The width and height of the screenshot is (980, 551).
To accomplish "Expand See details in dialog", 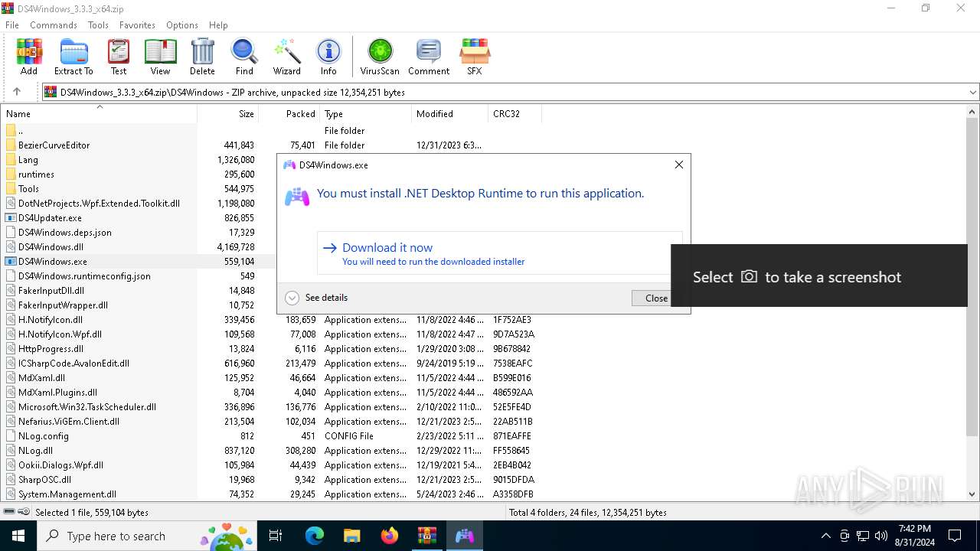I will click(x=316, y=298).
